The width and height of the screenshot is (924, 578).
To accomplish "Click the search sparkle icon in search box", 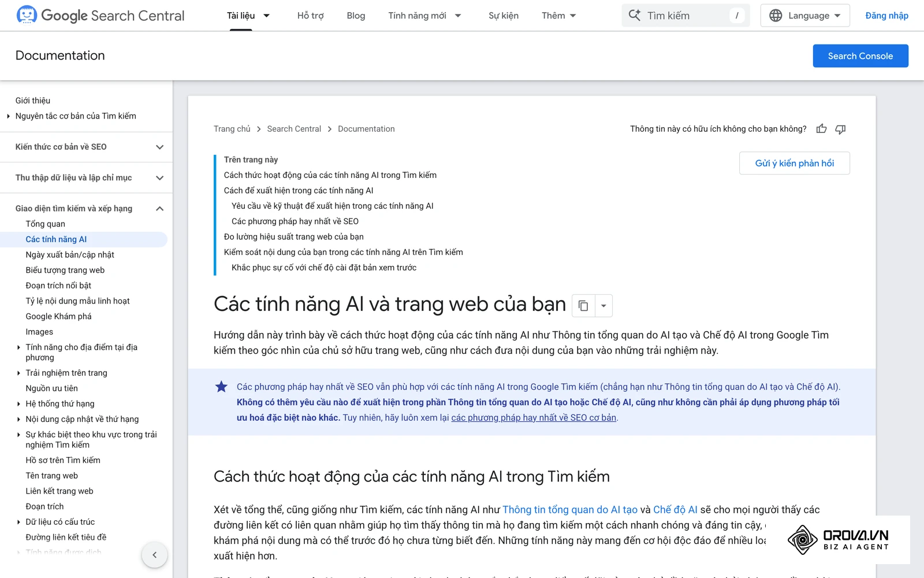I will tap(634, 16).
